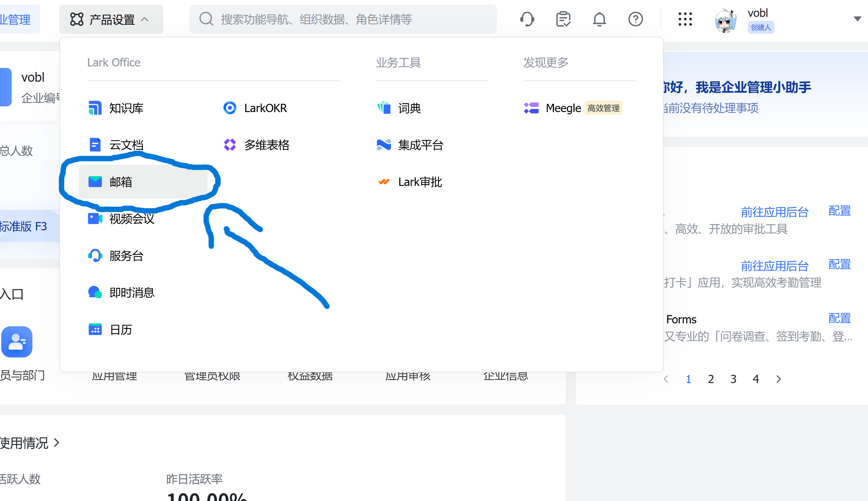
Task: Open Lark审批 approval tool
Action: tap(420, 182)
